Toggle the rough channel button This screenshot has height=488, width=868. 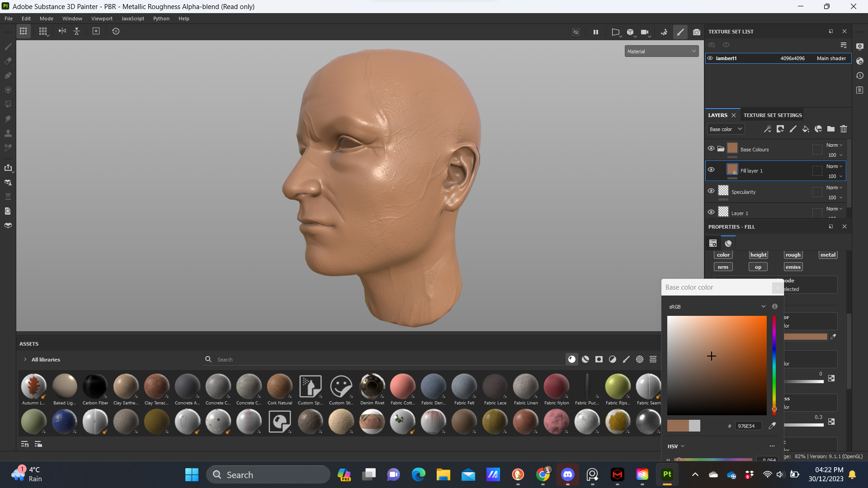pyautogui.click(x=793, y=255)
